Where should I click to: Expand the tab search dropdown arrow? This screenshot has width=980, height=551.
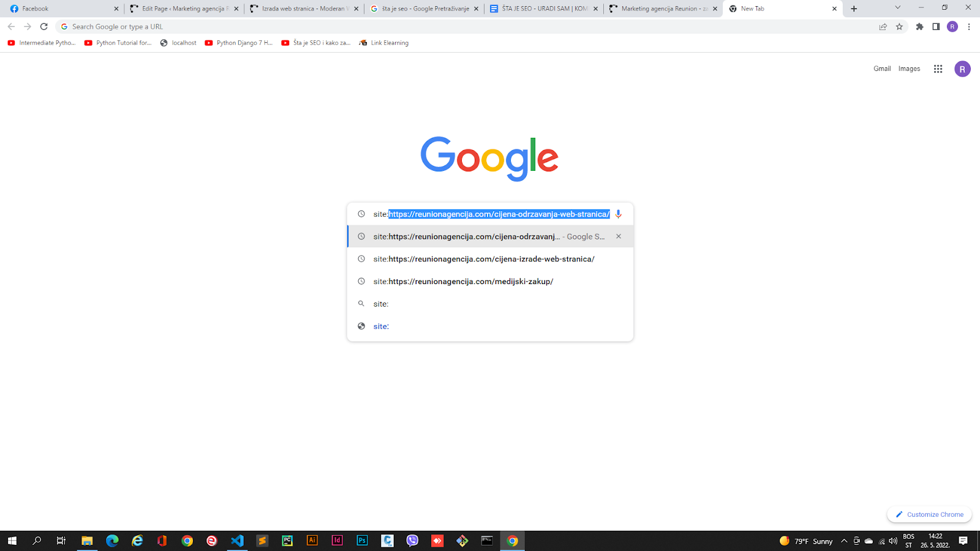897,8
